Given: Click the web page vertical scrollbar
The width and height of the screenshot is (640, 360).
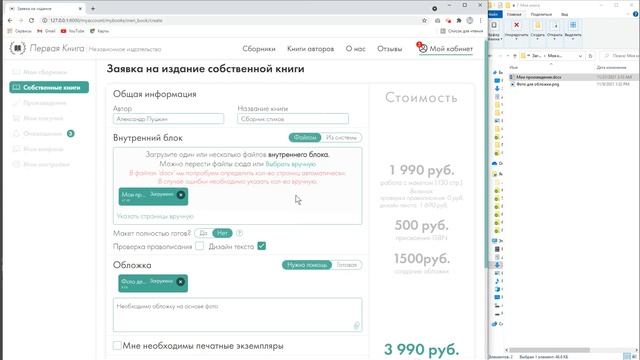Looking at the screenshot, I should tap(486, 155).
